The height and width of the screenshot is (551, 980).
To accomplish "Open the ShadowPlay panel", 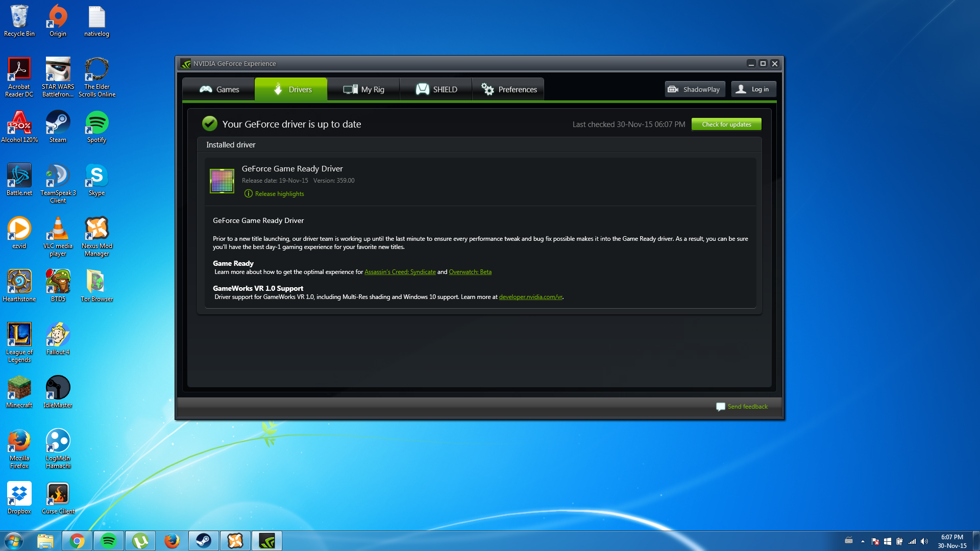I will (695, 89).
